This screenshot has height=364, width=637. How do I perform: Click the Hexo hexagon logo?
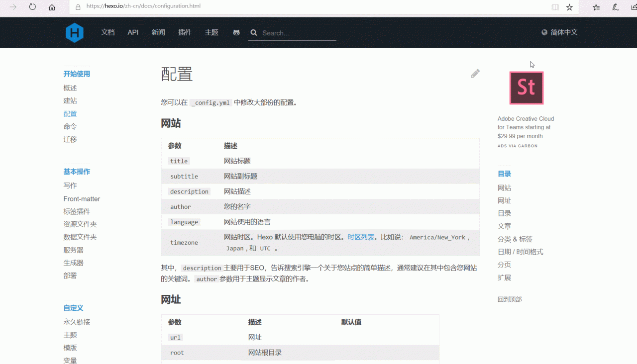click(x=75, y=33)
